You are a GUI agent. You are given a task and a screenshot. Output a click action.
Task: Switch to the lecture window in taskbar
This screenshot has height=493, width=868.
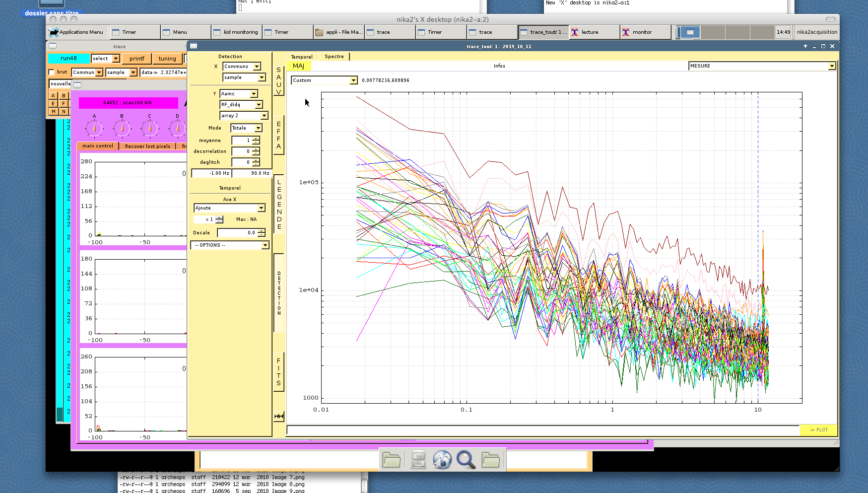590,32
